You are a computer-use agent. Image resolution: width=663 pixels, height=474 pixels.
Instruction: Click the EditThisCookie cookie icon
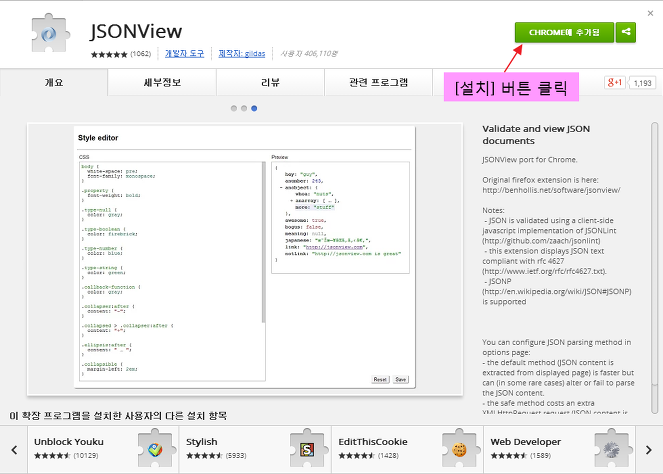460,449
